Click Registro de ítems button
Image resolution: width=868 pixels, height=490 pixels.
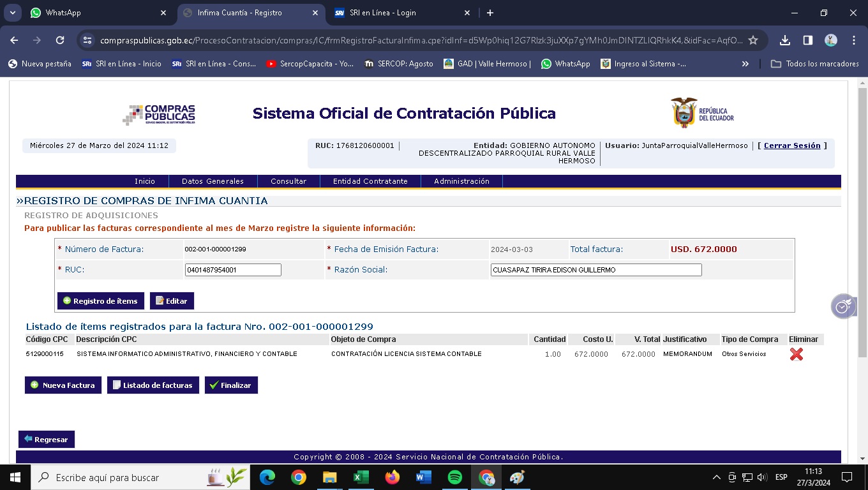coord(100,301)
